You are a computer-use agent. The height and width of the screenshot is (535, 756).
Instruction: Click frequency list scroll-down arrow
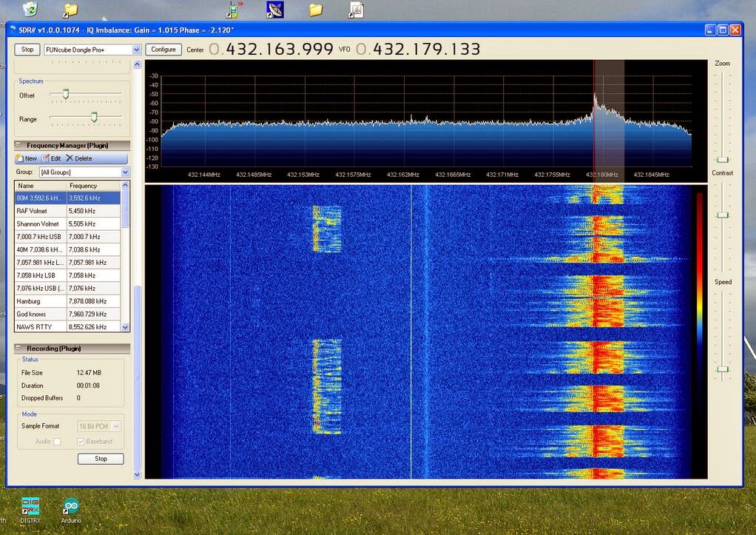click(125, 327)
